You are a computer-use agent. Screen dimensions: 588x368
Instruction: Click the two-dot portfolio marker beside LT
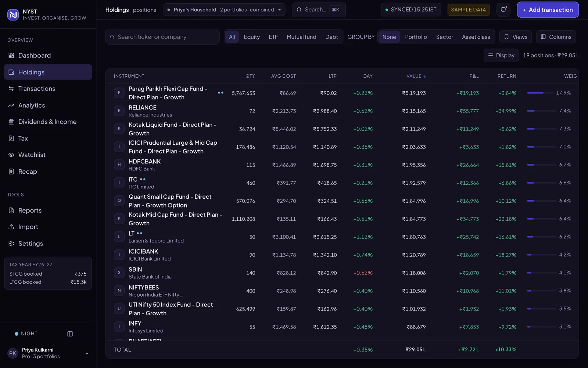point(139,233)
